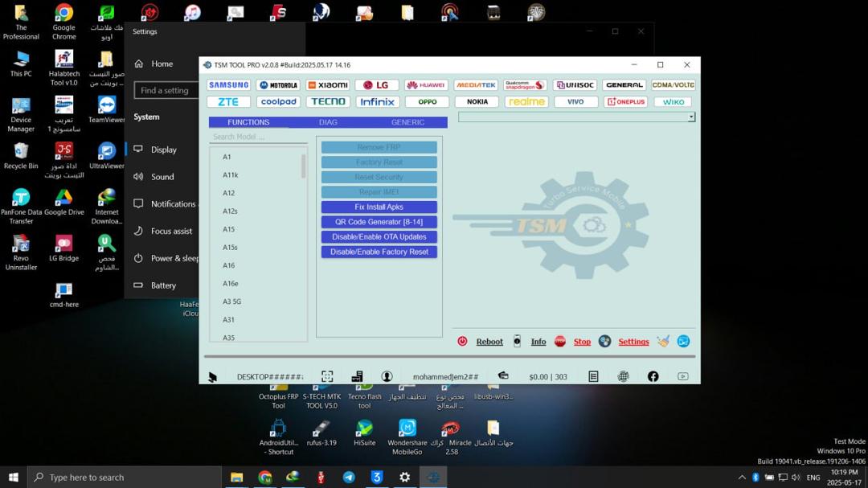Click the user account icon in status bar
868x488 pixels.
pyautogui.click(x=387, y=377)
